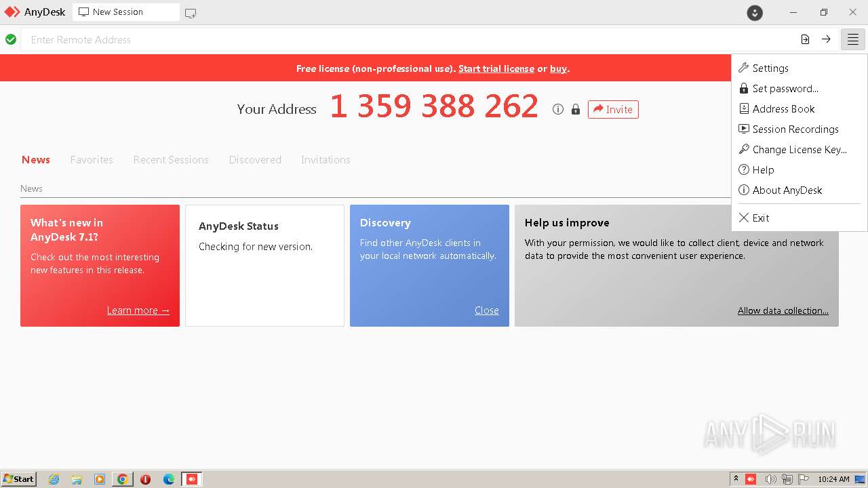
Task: Click the taskbar clock 10:24 AM
Action: pyautogui.click(x=833, y=479)
